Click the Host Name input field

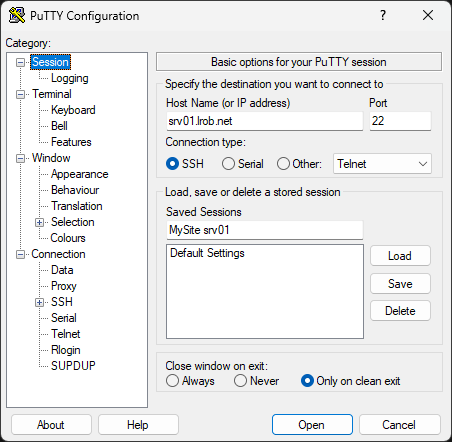tap(265, 121)
